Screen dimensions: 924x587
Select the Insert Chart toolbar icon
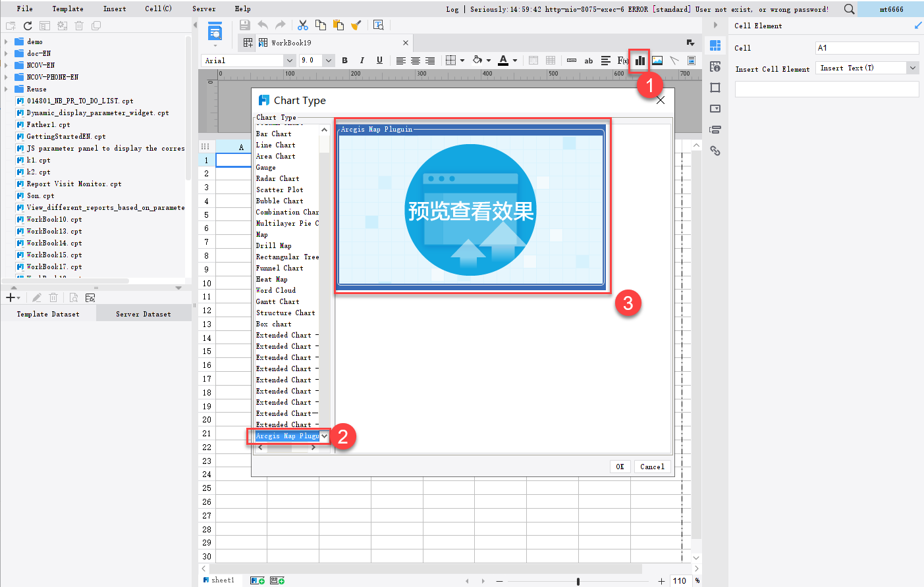point(639,61)
